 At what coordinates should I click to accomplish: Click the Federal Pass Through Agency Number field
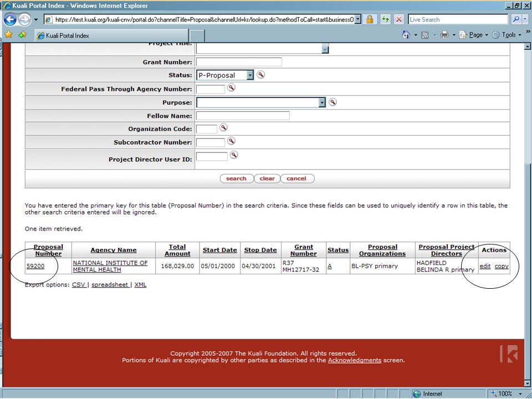(x=211, y=89)
